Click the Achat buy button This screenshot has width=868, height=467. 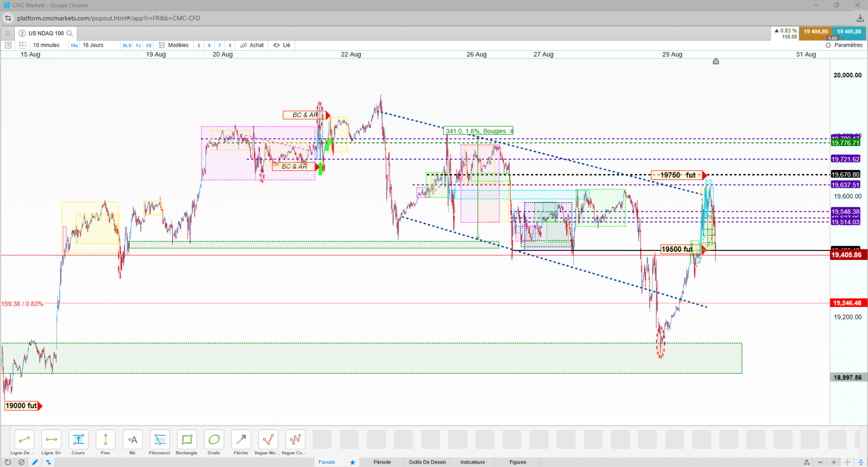click(252, 45)
